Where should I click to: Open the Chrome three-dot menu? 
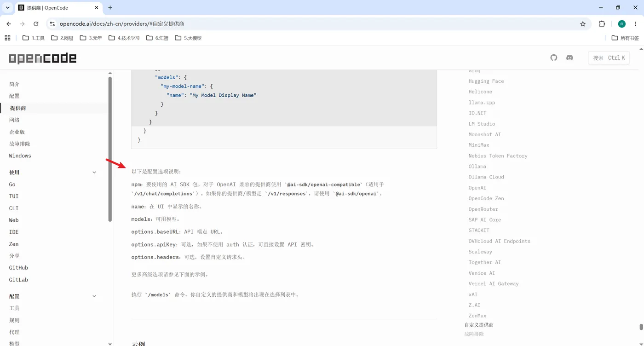pyautogui.click(x=636, y=24)
